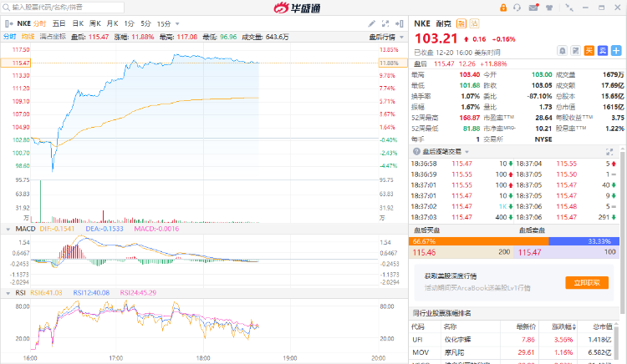This screenshot has height=364, width=627.
Task: Click the 52周最高 value 168.87
Action: 470,118
